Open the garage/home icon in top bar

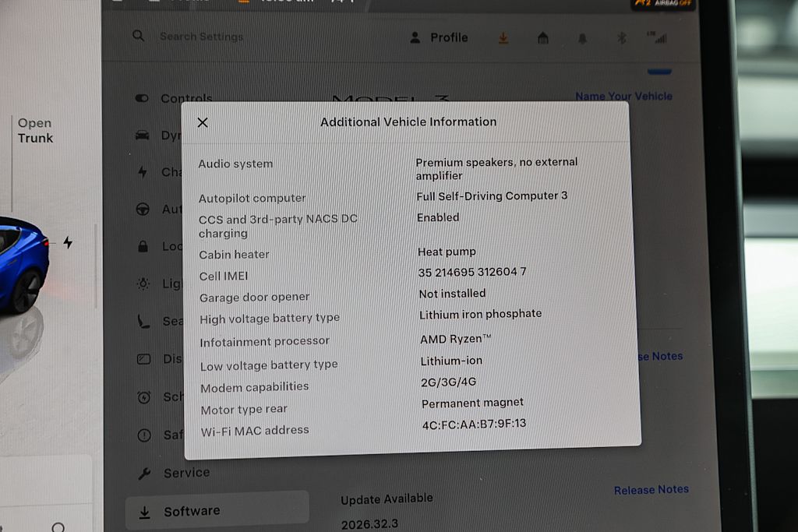coord(543,38)
